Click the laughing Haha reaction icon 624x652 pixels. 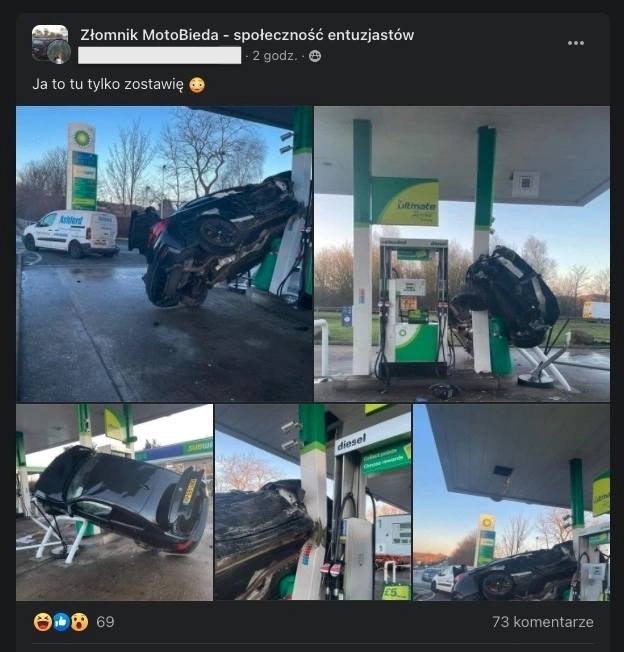coord(43,622)
